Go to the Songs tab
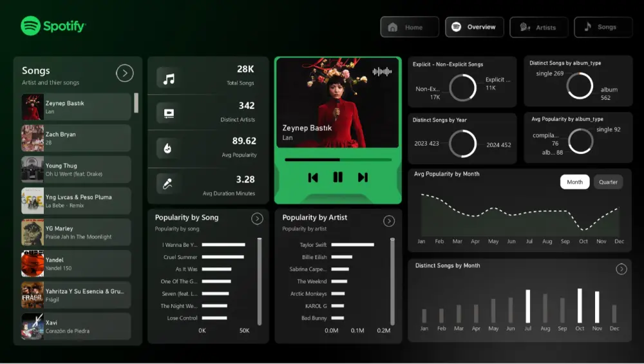644x364 pixels. 603,27
